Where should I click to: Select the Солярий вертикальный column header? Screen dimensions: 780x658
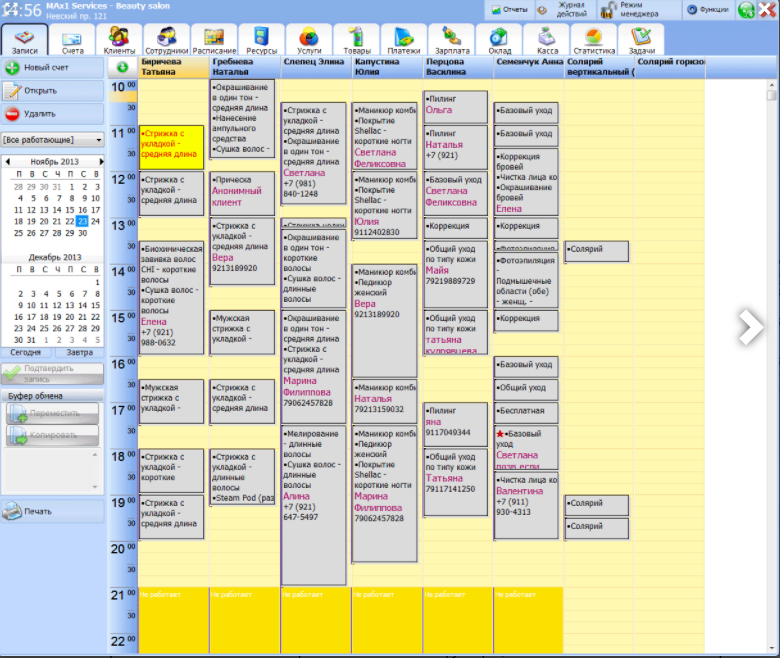coord(599,67)
